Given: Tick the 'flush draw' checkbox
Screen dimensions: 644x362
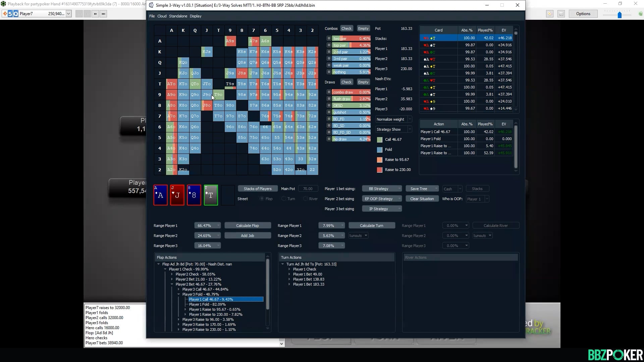Looking at the screenshot, I should [329, 99].
